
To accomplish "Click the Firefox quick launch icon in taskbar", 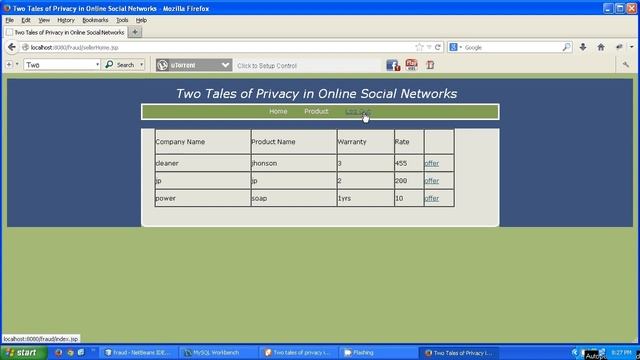I will coord(58,353).
